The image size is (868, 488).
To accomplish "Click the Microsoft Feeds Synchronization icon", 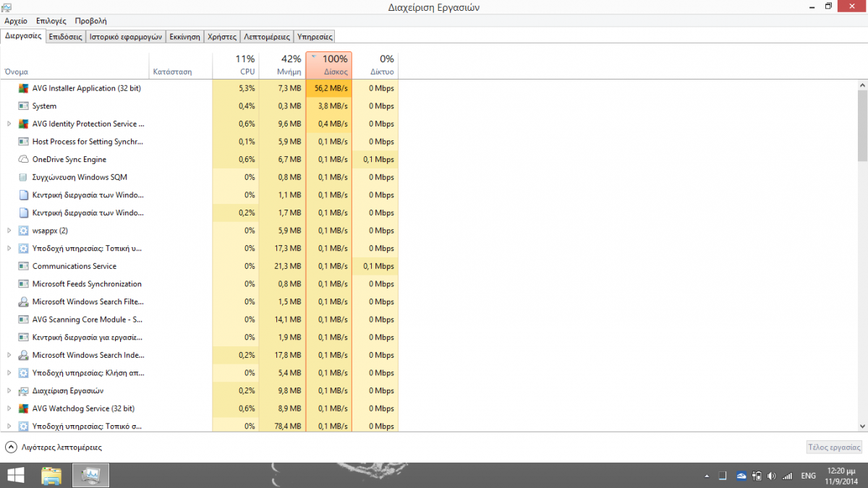I will 23,284.
